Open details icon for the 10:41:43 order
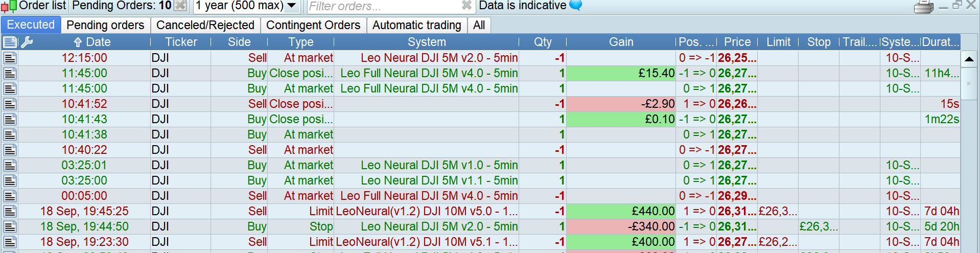 click(10, 120)
